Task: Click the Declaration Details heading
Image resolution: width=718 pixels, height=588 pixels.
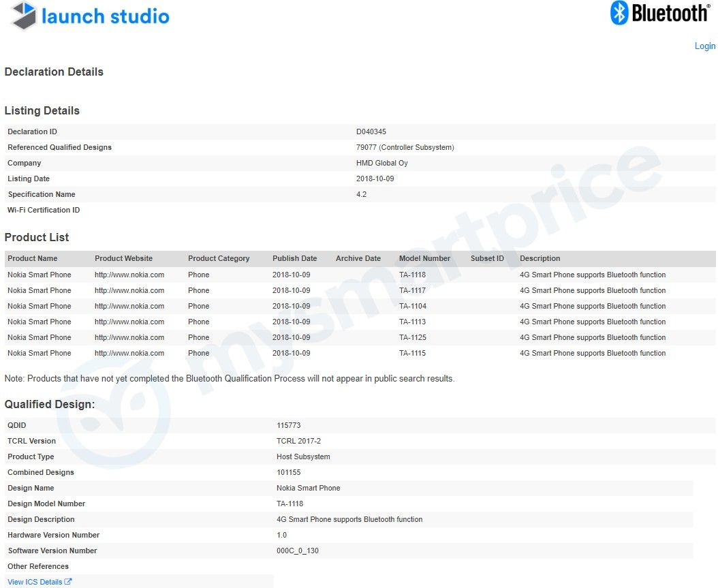Action: [54, 72]
